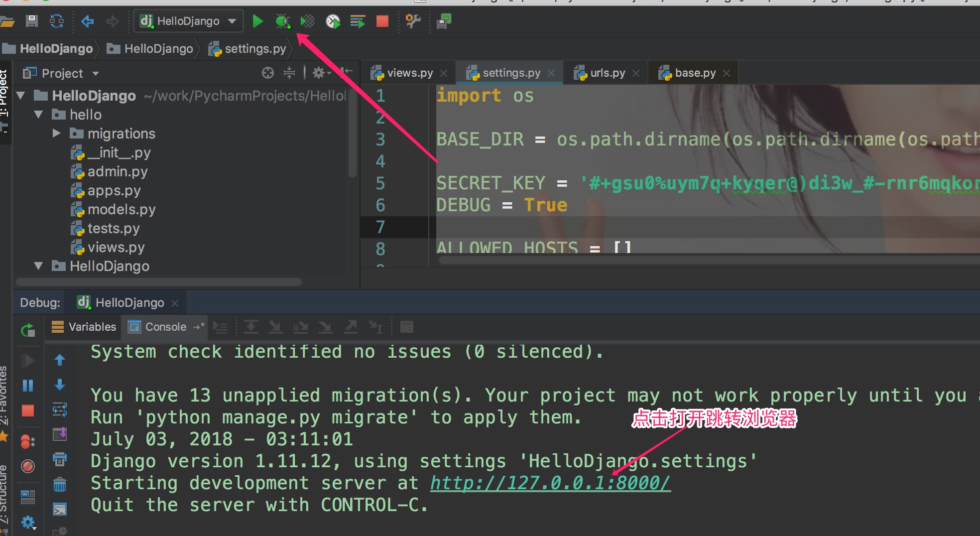Open file with the folder icon in toolbar
Image resolution: width=980 pixels, height=536 pixels.
[x=7, y=21]
